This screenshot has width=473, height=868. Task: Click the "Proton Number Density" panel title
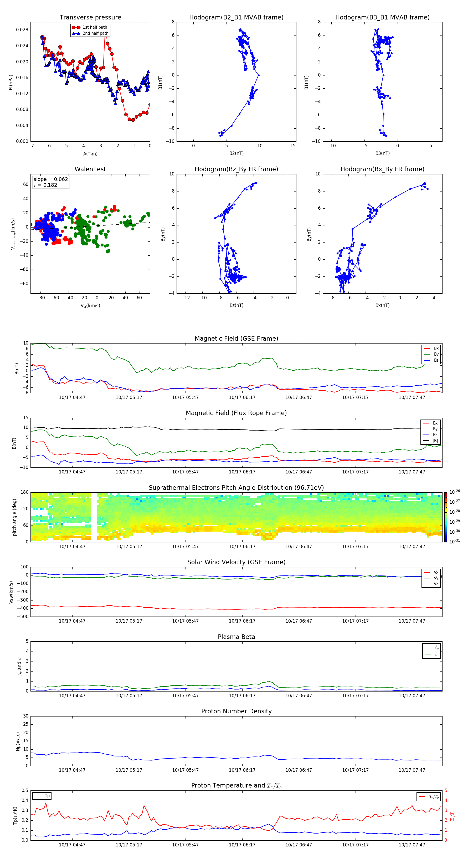[x=236, y=711]
